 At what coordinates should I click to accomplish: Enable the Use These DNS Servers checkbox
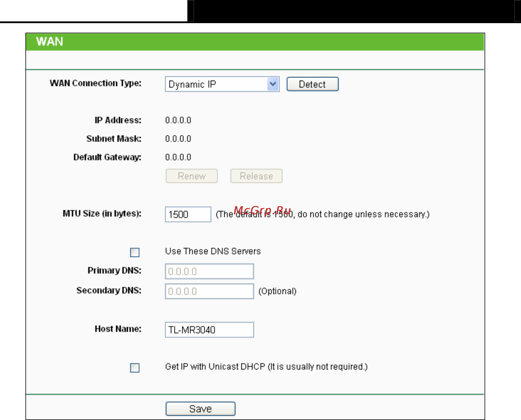(x=135, y=252)
